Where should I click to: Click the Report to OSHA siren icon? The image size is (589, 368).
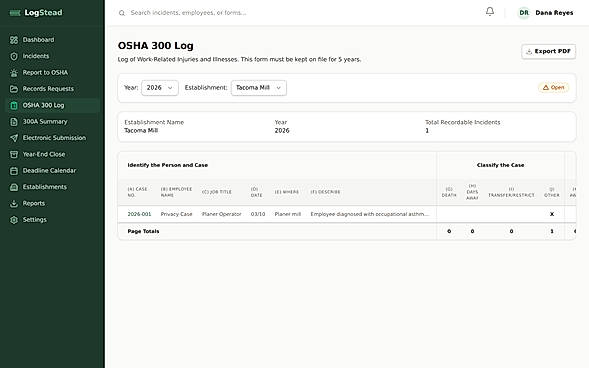pyautogui.click(x=14, y=72)
